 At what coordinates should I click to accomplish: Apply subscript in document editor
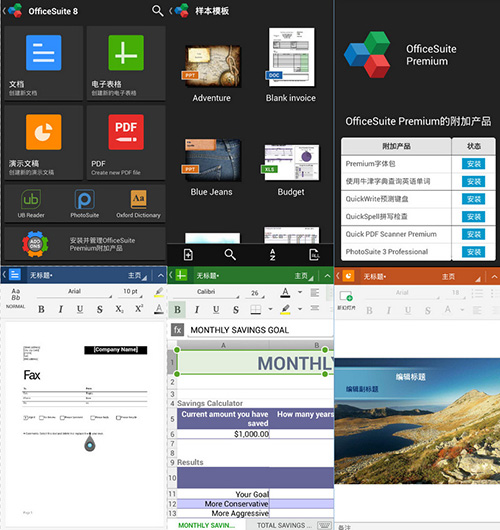(119, 309)
